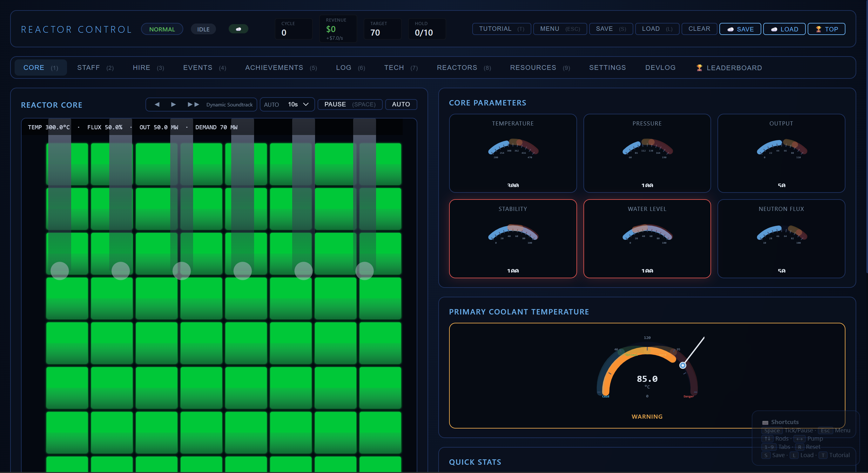Screen dimensions: 868x473
Task: Grab the leftmost control rod handle
Action: click(x=60, y=271)
